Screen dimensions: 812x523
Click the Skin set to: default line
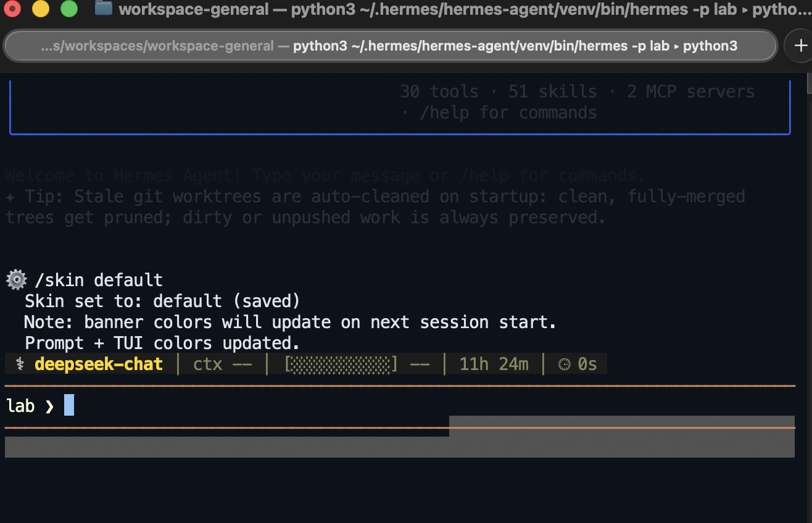162,301
